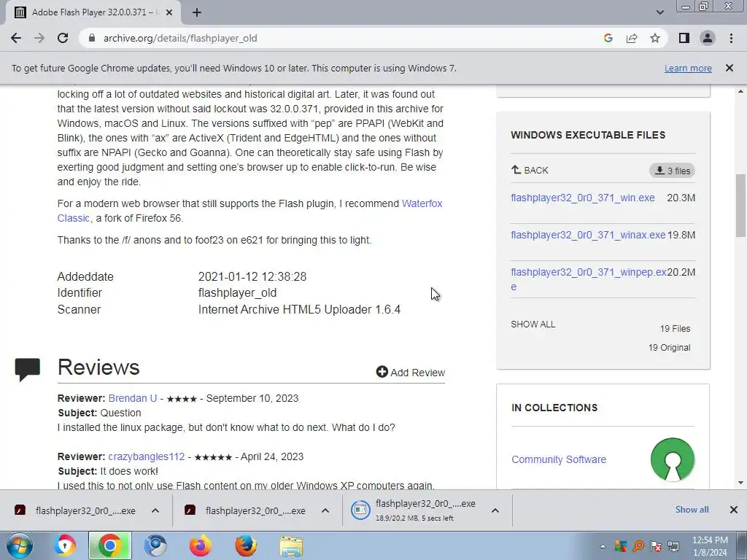The width and height of the screenshot is (747, 560).
Task: Close the downloads bar
Action: tap(734, 510)
